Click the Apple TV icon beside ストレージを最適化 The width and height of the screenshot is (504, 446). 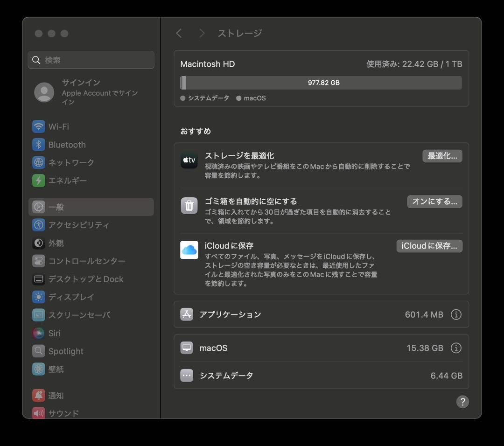coord(189,160)
